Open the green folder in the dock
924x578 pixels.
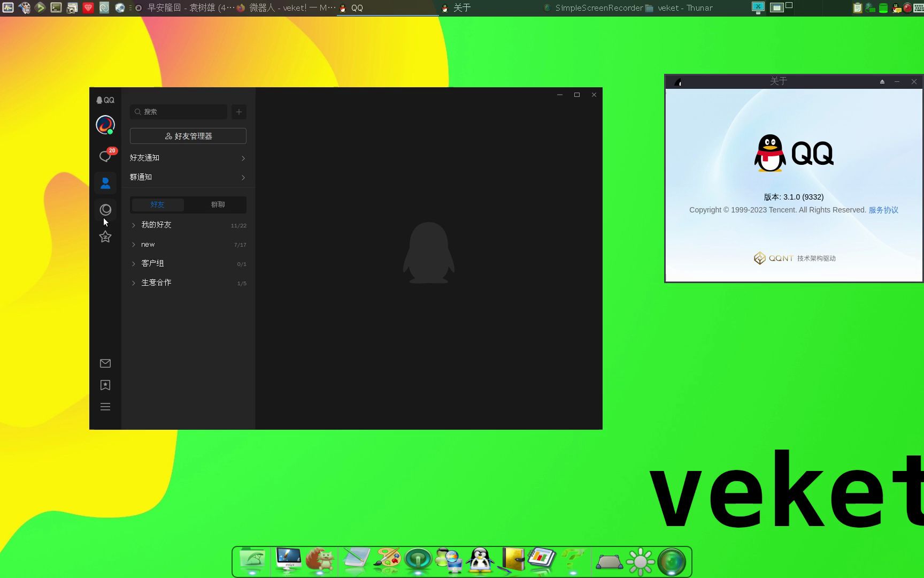pyautogui.click(x=252, y=560)
